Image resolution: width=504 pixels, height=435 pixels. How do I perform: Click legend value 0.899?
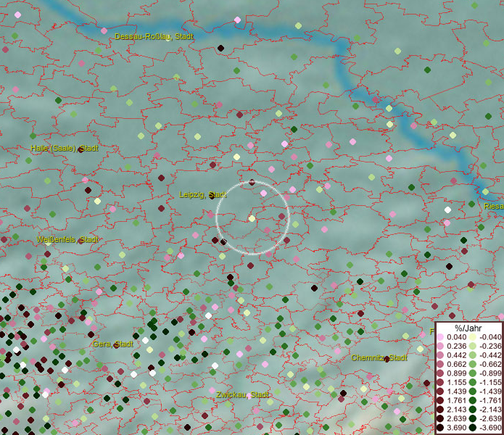click(456, 373)
